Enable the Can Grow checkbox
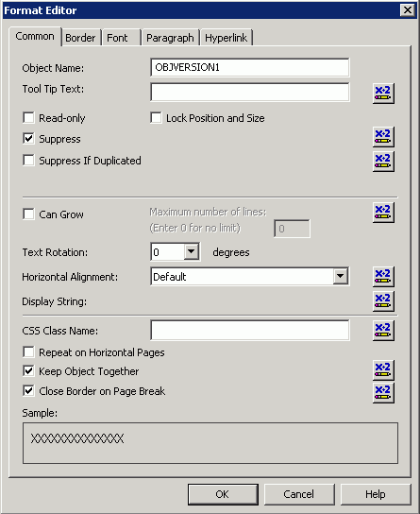This screenshot has width=420, height=514. click(x=29, y=214)
